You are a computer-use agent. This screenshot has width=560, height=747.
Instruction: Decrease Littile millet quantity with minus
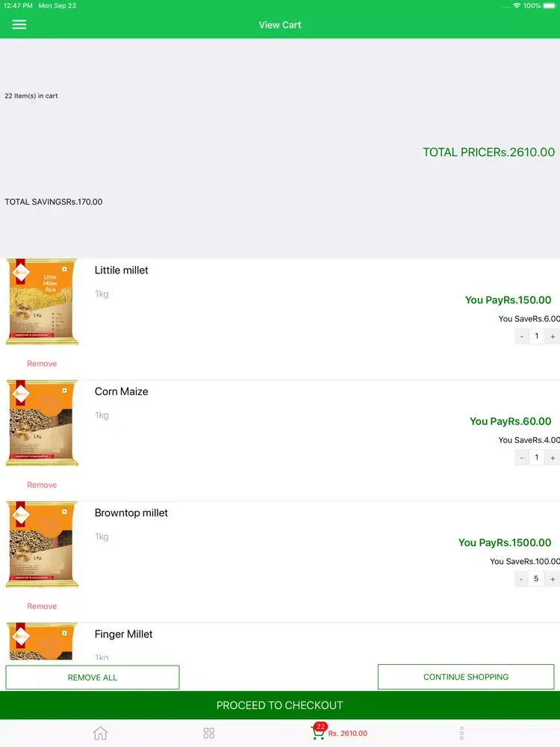(521, 336)
